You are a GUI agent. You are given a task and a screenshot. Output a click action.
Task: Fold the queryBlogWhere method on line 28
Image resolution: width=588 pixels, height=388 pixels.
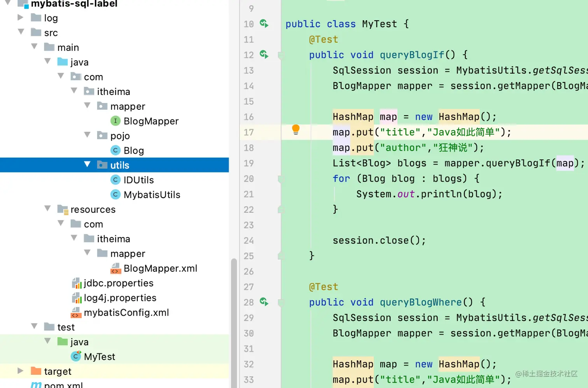coord(281,302)
